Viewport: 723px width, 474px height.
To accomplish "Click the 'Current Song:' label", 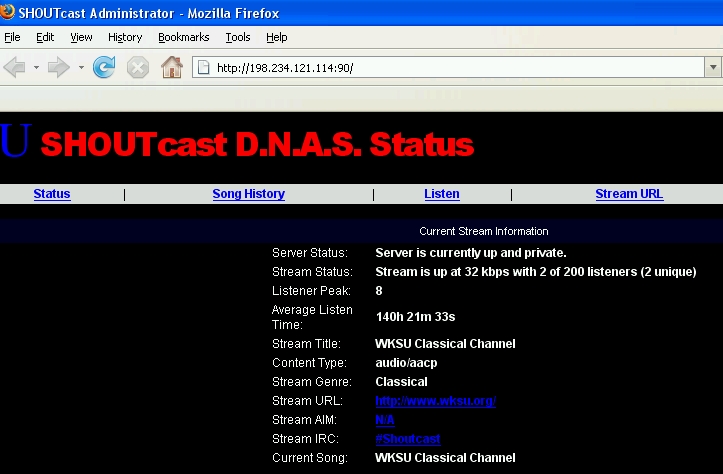I will tap(310, 458).
